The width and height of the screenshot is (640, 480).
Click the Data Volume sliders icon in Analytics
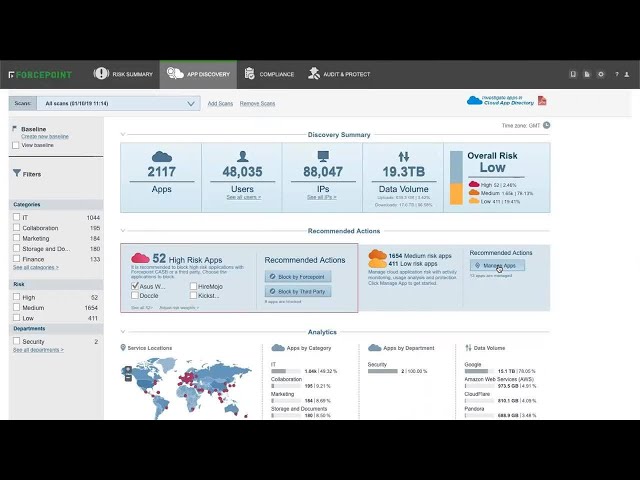click(468, 348)
